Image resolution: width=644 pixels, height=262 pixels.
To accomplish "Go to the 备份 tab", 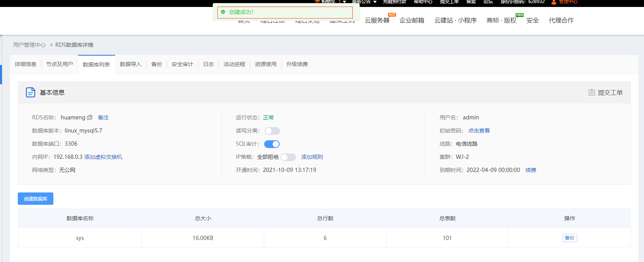I will click(x=157, y=64).
